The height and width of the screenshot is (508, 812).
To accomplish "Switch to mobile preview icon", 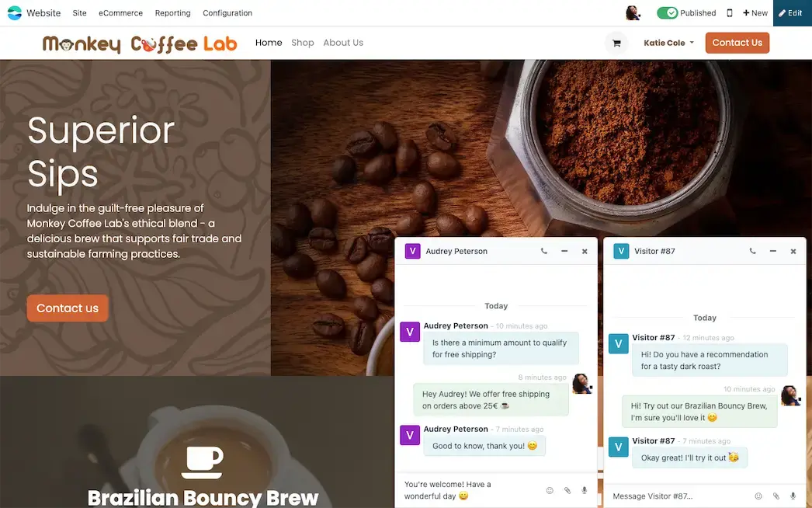I will click(x=730, y=13).
